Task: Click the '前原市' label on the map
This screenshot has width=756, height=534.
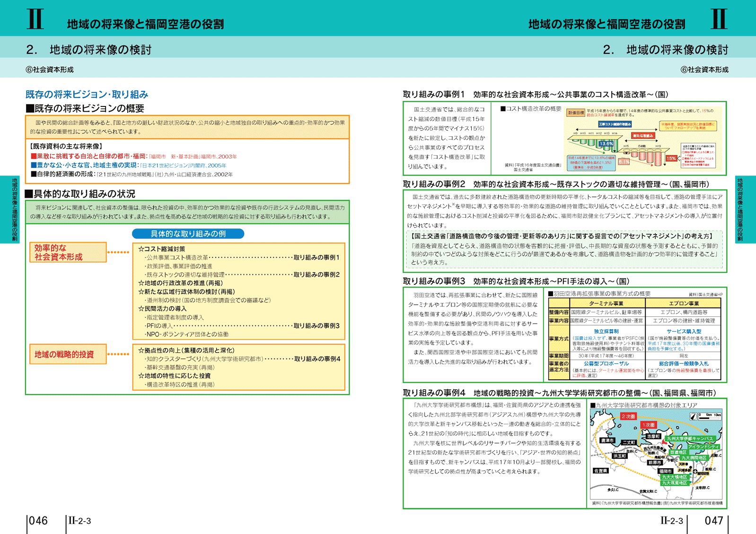Action: point(655,463)
